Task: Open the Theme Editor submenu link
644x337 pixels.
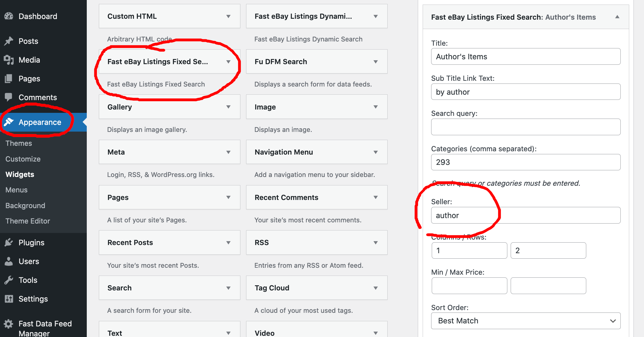Action: point(28,221)
